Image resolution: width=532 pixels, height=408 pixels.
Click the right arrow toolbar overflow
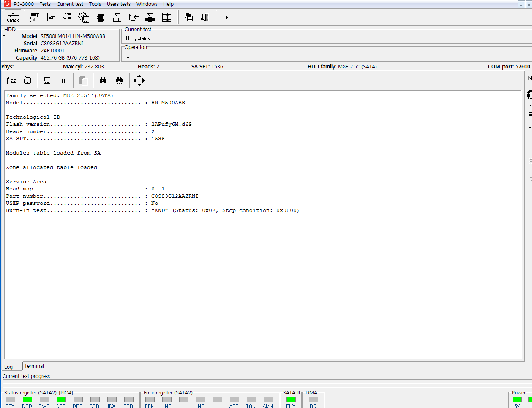(x=226, y=17)
